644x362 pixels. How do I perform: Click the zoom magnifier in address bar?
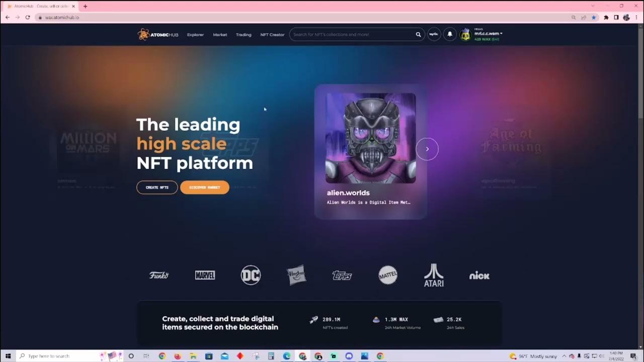tap(574, 17)
